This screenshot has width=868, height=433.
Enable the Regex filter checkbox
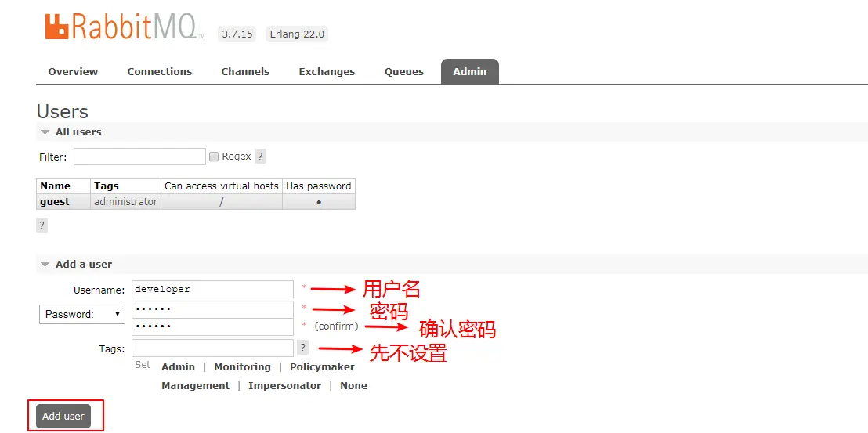[x=214, y=157]
